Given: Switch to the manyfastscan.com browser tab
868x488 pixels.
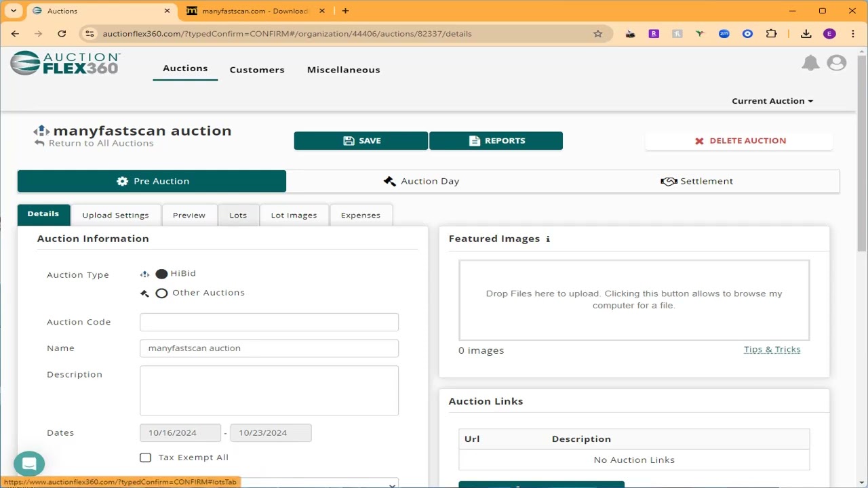Looking at the screenshot, I should (256, 11).
